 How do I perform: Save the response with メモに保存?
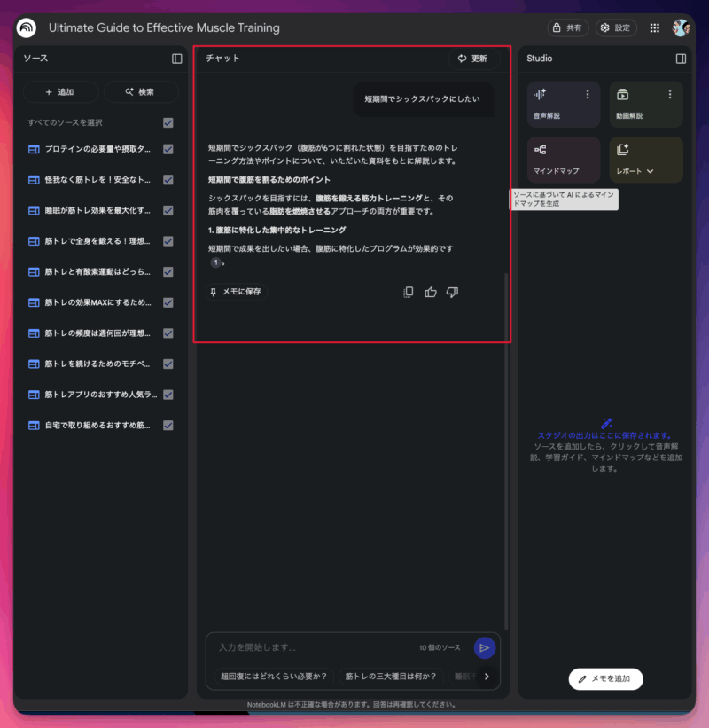click(x=236, y=292)
